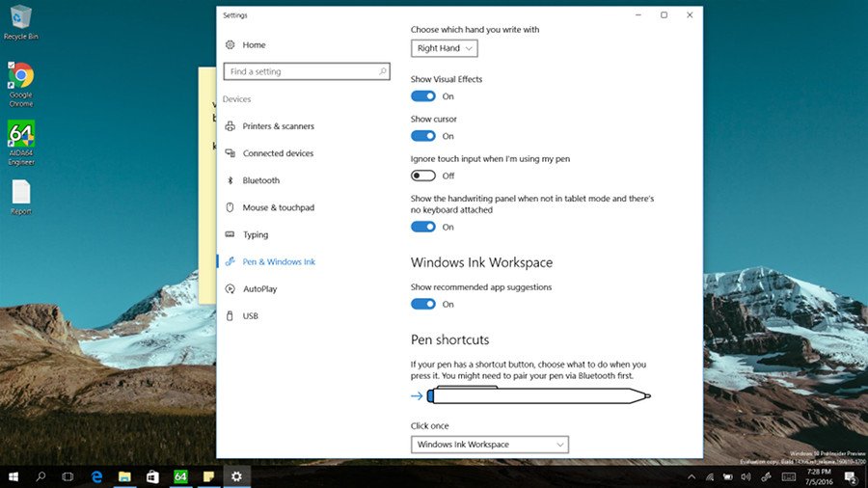Open USB settings page
The width and height of the screenshot is (868, 488).
(x=250, y=316)
